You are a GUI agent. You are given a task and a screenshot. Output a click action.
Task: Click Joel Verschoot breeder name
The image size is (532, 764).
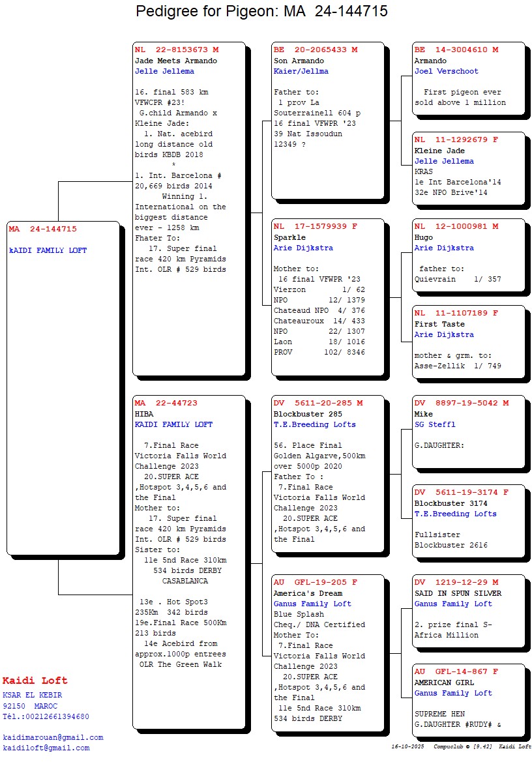coord(447,71)
